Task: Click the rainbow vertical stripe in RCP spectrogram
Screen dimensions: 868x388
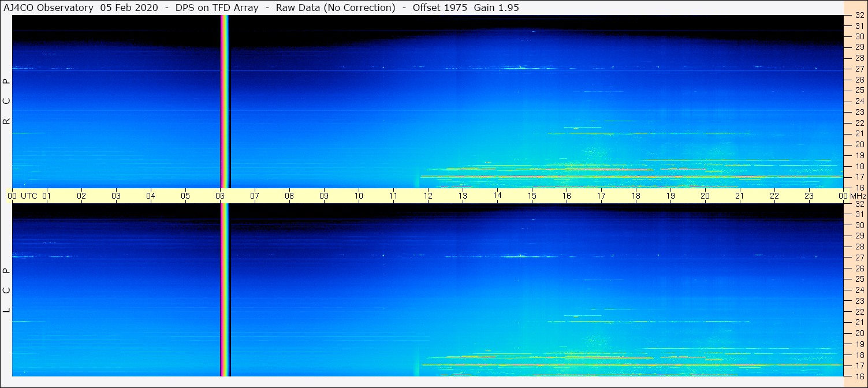Action: click(x=225, y=102)
